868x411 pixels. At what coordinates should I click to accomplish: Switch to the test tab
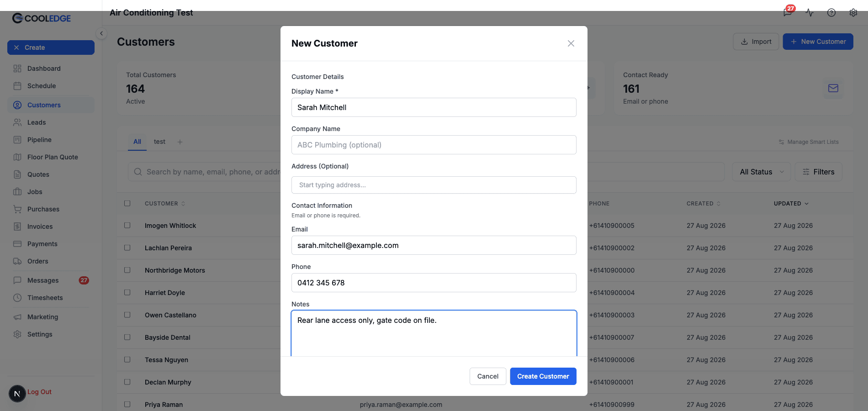[x=159, y=142]
